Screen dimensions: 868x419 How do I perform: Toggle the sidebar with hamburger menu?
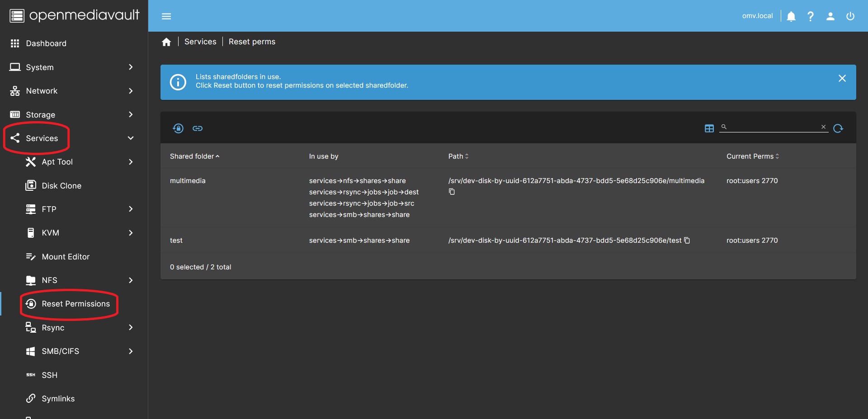click(x=166, y=16)
